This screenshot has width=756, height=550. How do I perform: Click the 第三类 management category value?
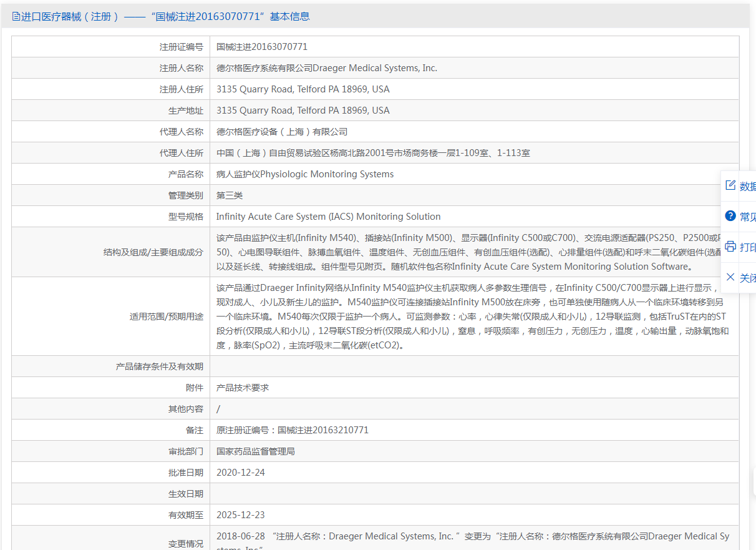pos(230,195)
